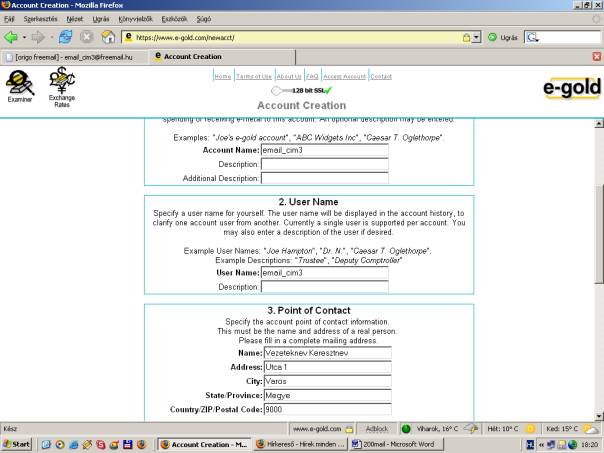Go to the browser Home icon
604x453 pixels.
[x=106, y=37]
